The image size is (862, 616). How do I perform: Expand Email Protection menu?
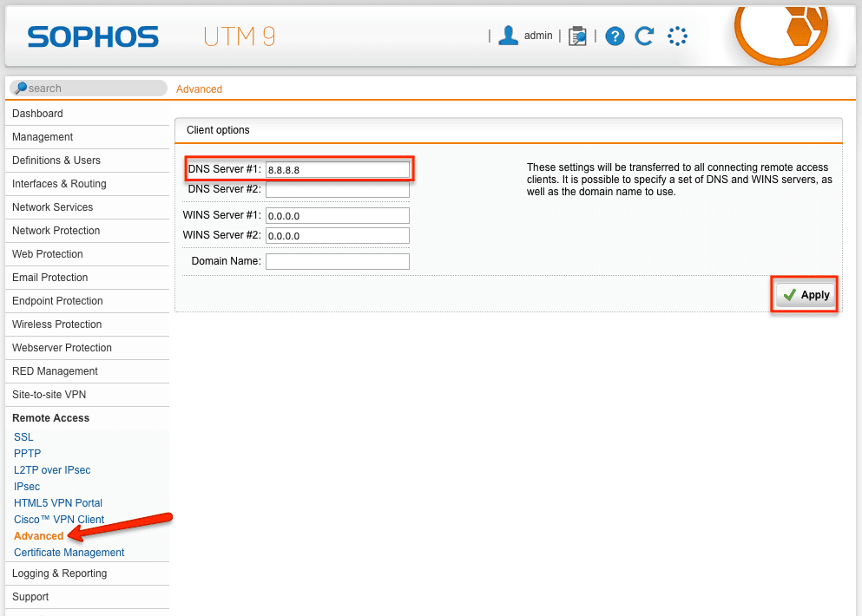87,278
